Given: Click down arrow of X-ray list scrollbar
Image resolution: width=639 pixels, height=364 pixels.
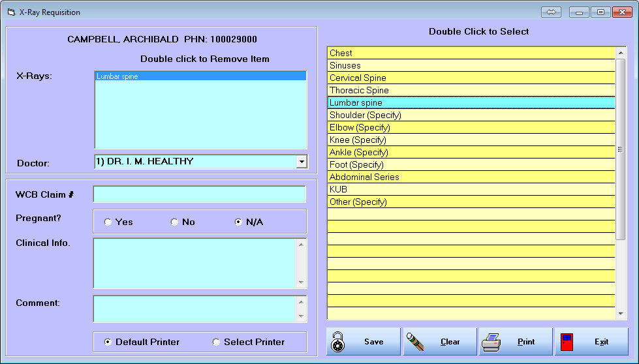Looking at the screenshot, I should tap(620, 314).
